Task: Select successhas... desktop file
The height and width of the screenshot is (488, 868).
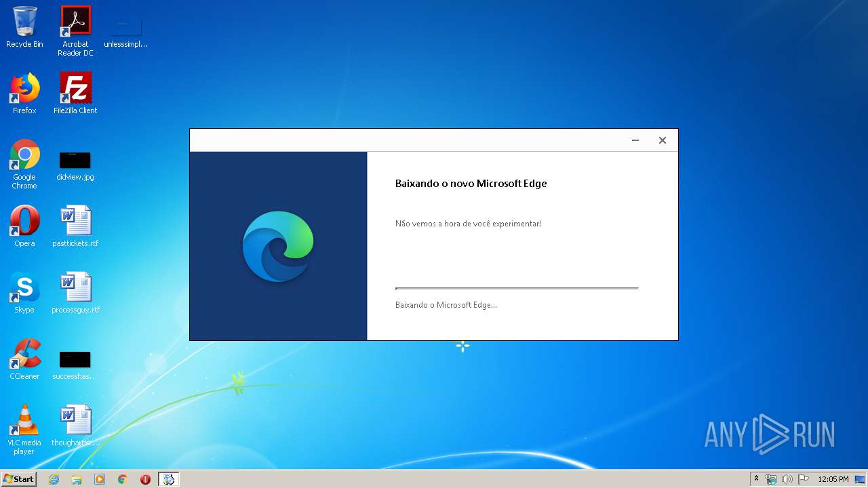Action: [75, 365]
